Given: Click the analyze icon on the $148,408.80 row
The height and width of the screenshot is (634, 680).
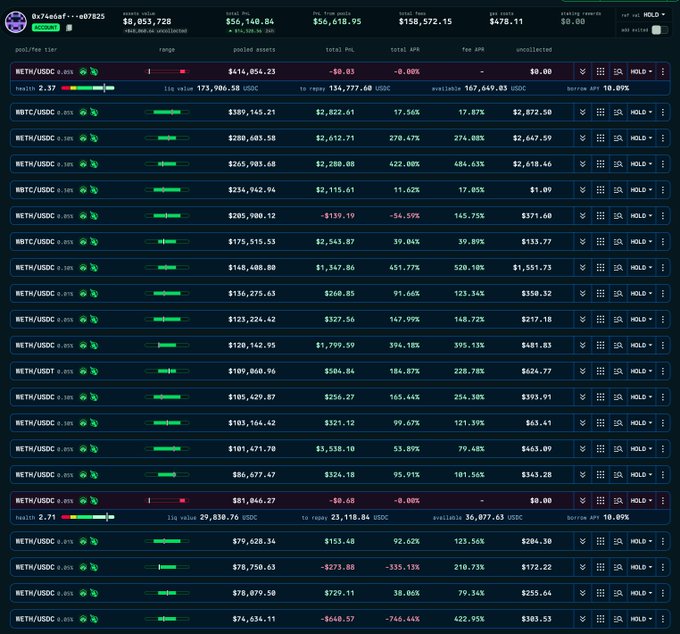Looking at the screenshot, I should (x=618, y=268).
